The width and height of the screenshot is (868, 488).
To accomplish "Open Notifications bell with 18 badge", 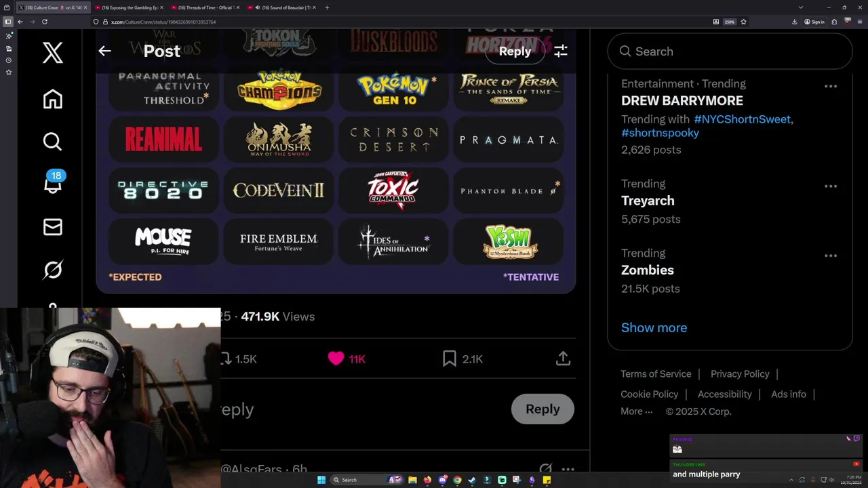I will point(53,183).
